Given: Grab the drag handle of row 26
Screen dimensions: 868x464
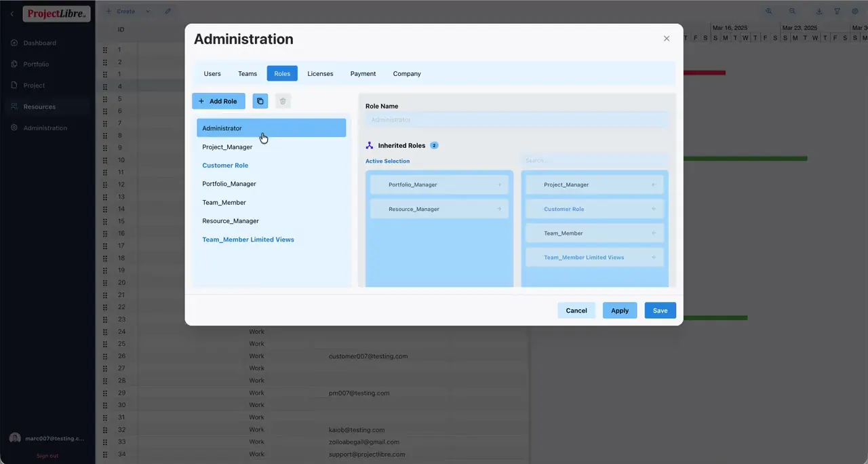Looking at the screenshot, I should (x=105, y=356).
